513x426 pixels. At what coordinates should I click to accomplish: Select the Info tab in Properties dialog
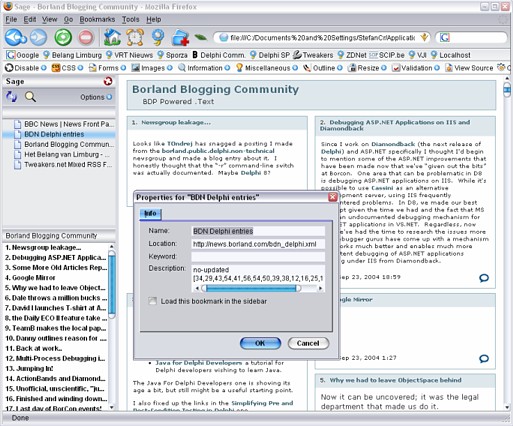[x=150, y=213]
